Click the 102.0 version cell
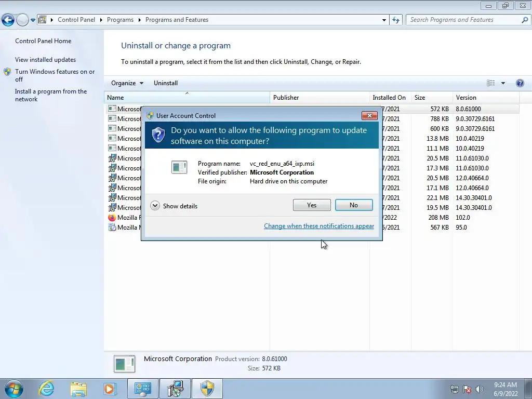 pyautogui.click(x=463, y=218)
